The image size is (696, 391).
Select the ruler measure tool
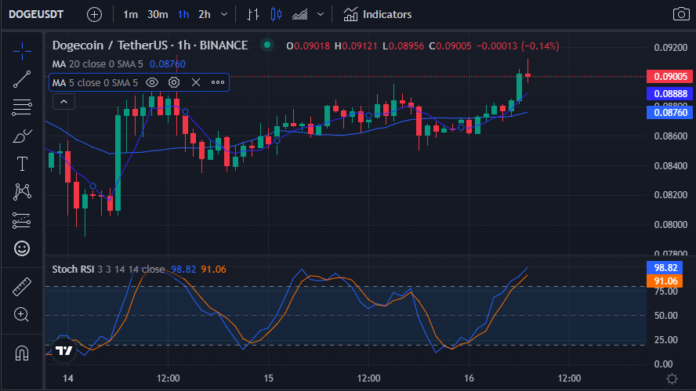tap(22, 287)
